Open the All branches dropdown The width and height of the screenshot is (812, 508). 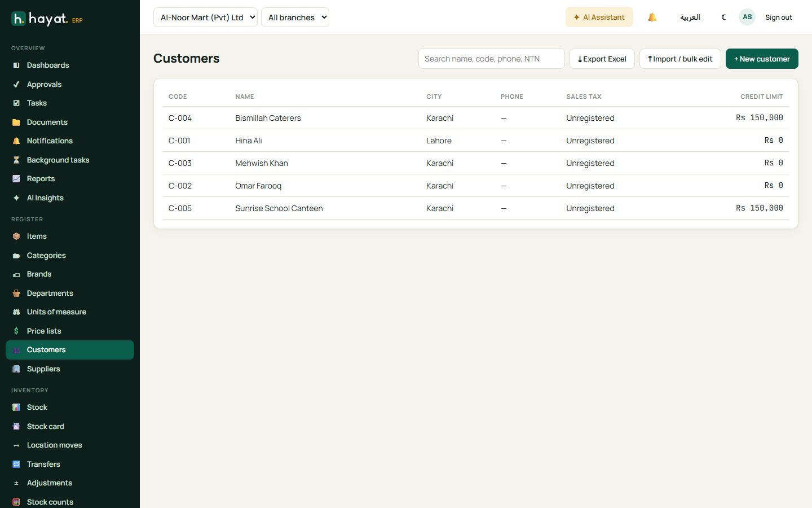click(295, 17)
